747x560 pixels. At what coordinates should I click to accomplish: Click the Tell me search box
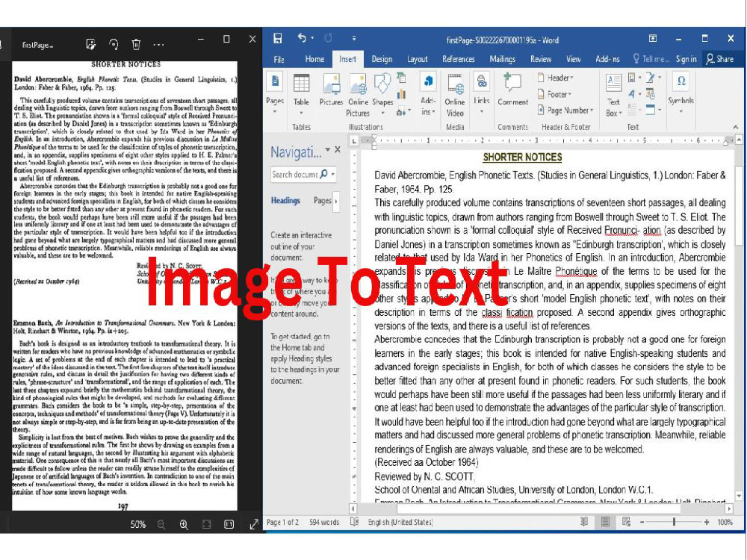[651, 59]
